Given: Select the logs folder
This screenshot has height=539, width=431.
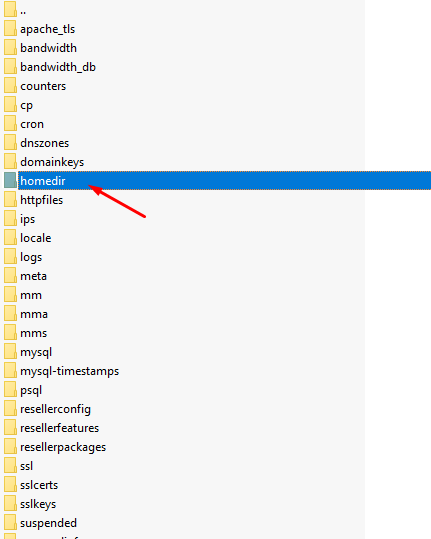Looking at the screenshot, I should click(x=31, y=257).
